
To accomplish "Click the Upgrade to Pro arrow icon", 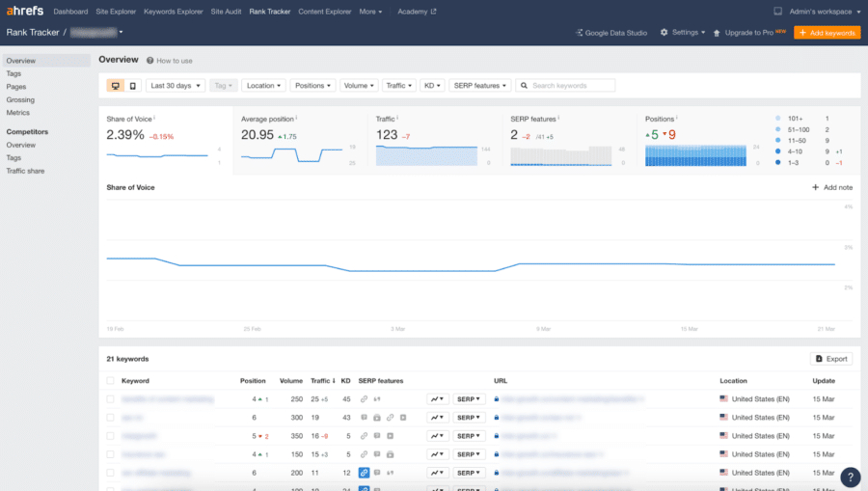I will pyautogui.click(x=717, y=33).
